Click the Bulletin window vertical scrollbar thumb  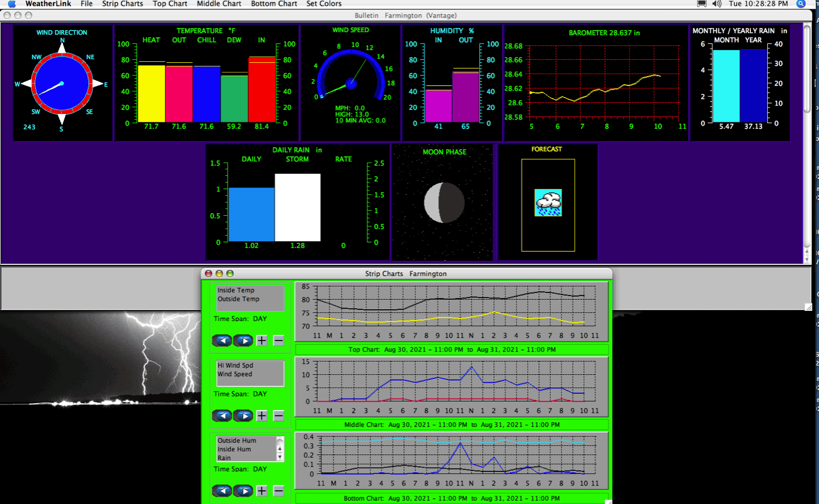(x=807, y=69)
